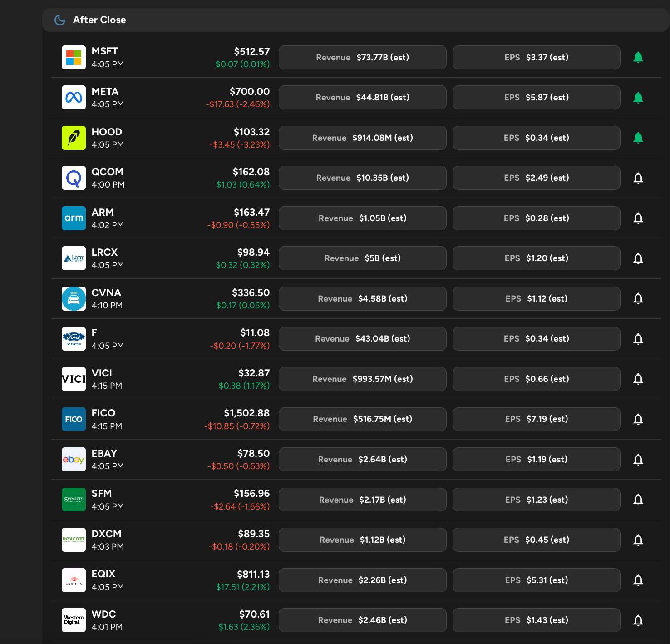Screen dimensions: 670x644
Task: Click DXCM EPS $0.45 estimate box
Action: pos(537,540)
